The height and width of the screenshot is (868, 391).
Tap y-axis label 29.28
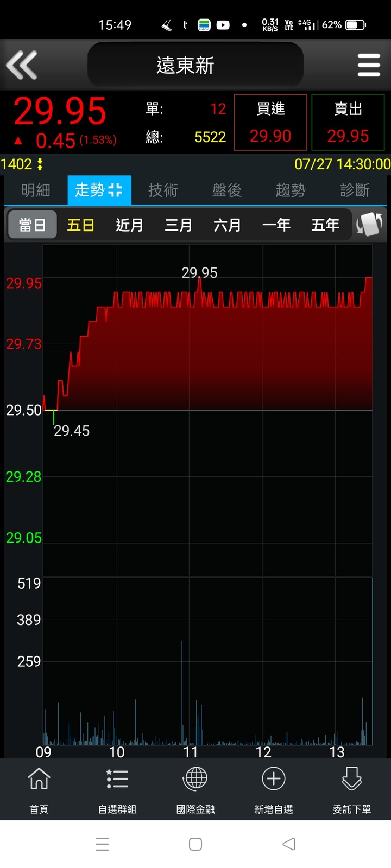[23, 477]
